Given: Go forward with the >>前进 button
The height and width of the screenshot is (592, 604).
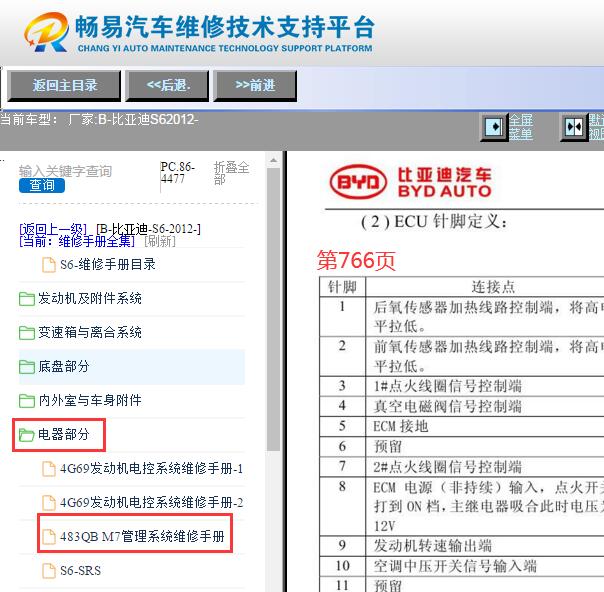Looking at the screenshot, I should click(x=255, y=86).
